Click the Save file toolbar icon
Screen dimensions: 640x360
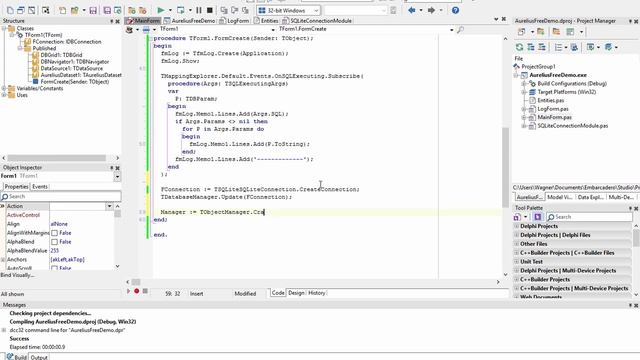pos(93,10)
